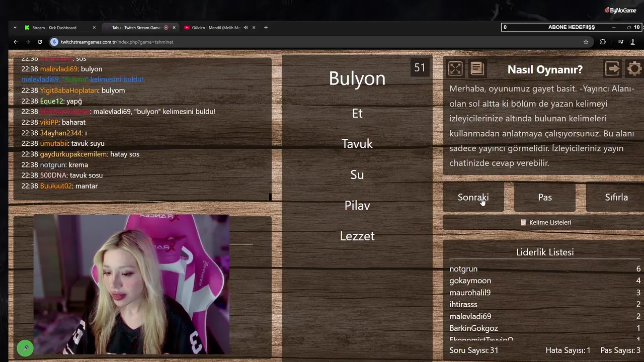644x362 pixels.
Task: Bookmark the page with star icon
Action: point(586,42)
